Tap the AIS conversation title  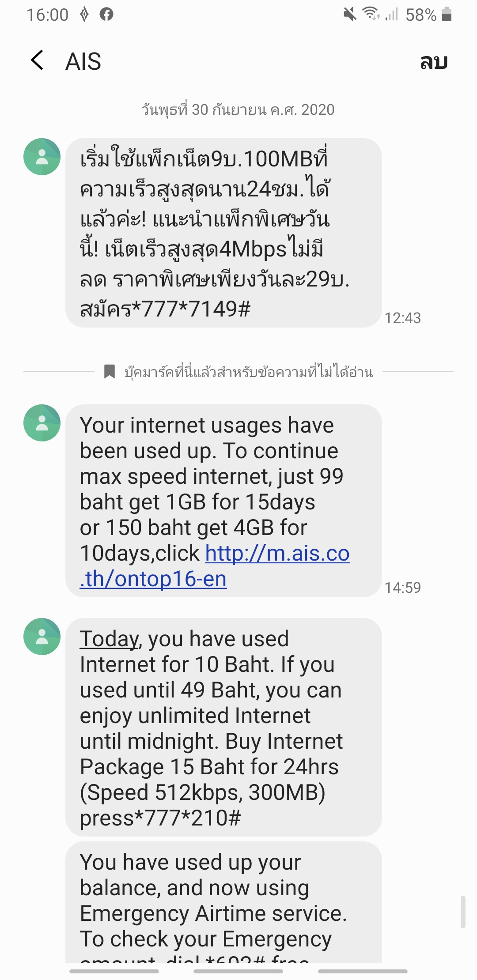(x=83, y=61)
